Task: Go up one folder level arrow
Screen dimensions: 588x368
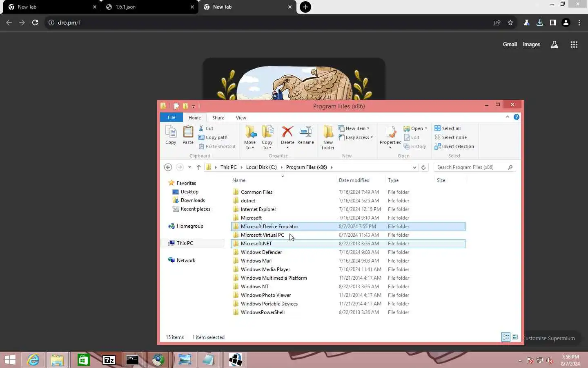Action: click(199, 167)
